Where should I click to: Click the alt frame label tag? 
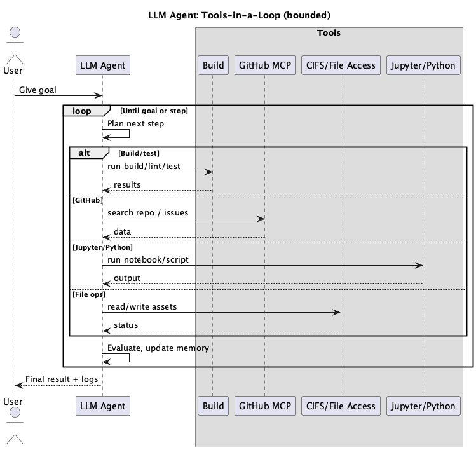pos(84,153)
